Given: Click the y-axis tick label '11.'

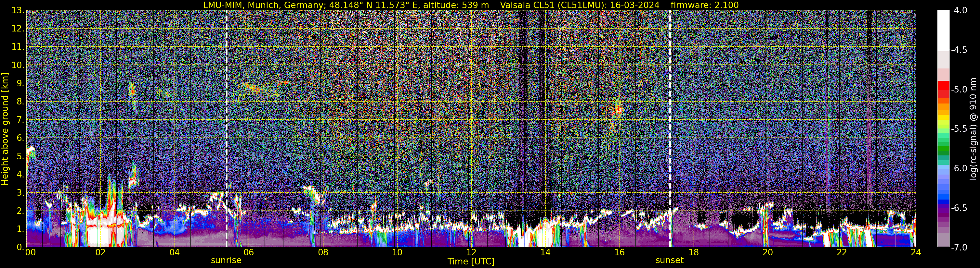Looking at the screenshot, I should pyautogui.click(x=18, y=47).
